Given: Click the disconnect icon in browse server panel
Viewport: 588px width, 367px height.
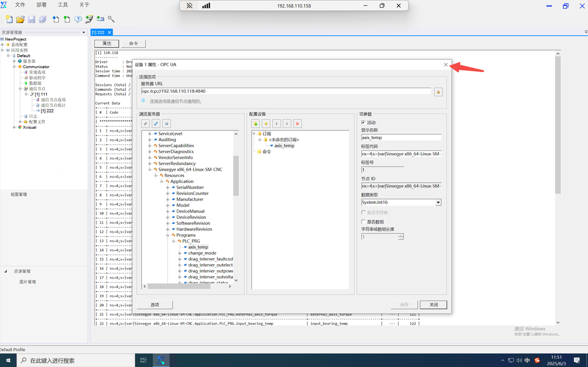Looking at the screenshot, I should coord(146,124).
